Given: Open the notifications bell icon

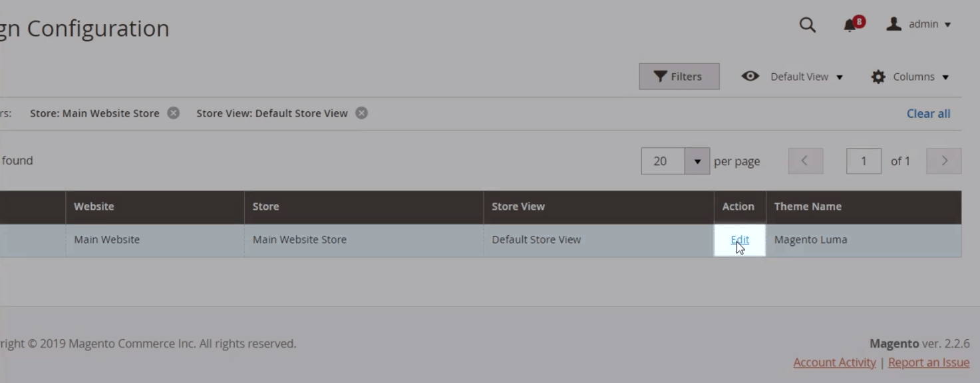Looking at the screenshot, I should [850, 25].
